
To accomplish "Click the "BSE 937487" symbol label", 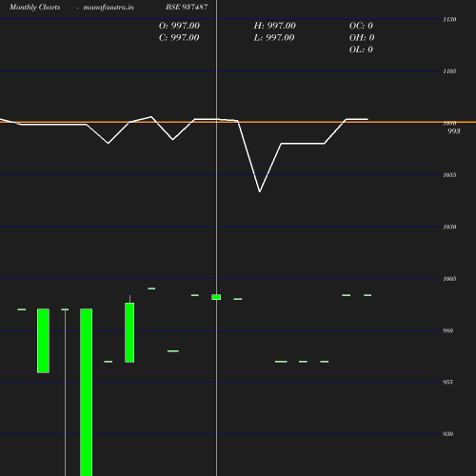I will pyautogui.click(x=187, y=7).
